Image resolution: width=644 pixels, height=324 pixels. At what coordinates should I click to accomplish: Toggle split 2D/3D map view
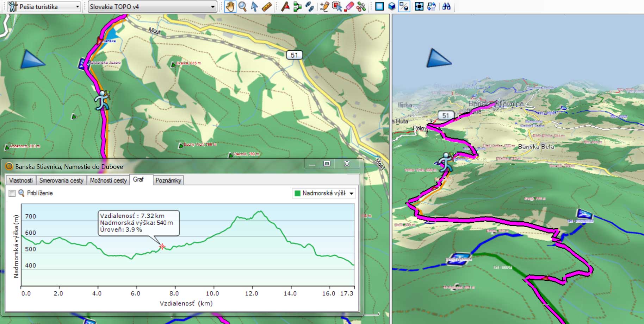pos(404,7)
